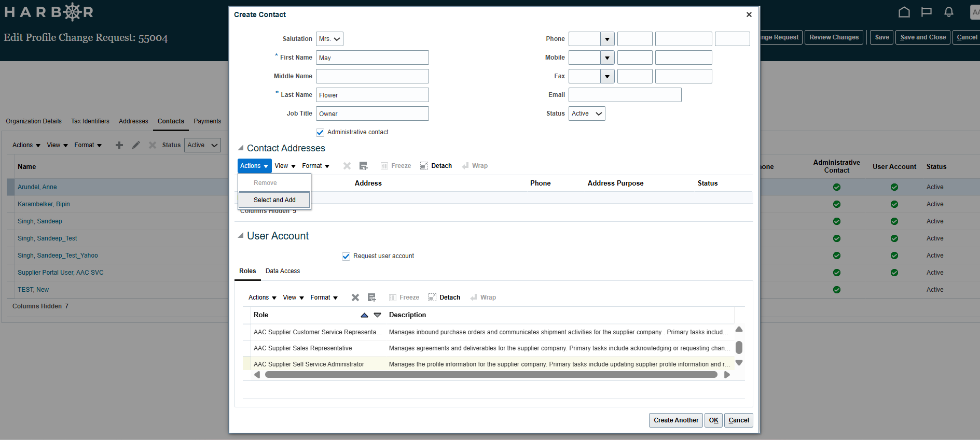Switch to the Roles tab

pos(247,271)
